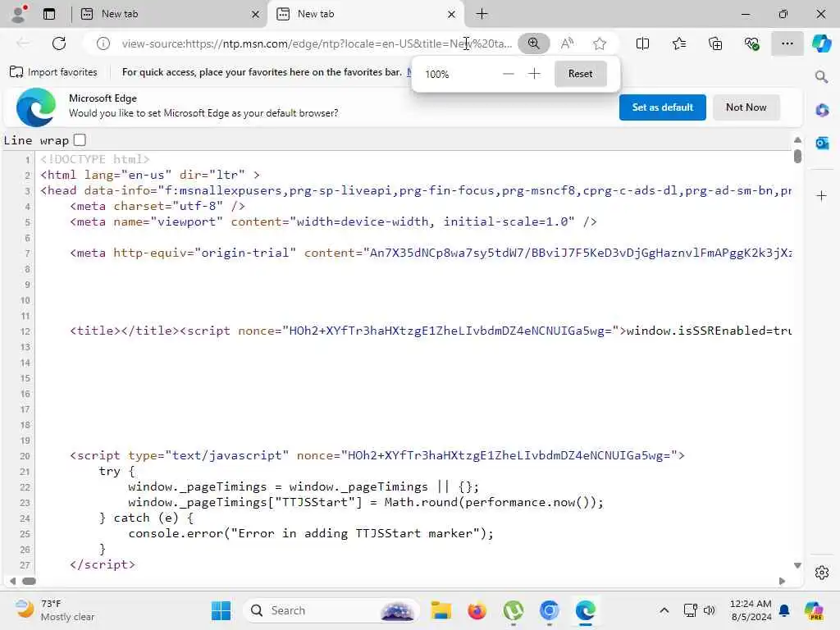Open the Microsoft 365 sidebar icon
This screenshot has width=840, height=630.
(x=822, y=111)
